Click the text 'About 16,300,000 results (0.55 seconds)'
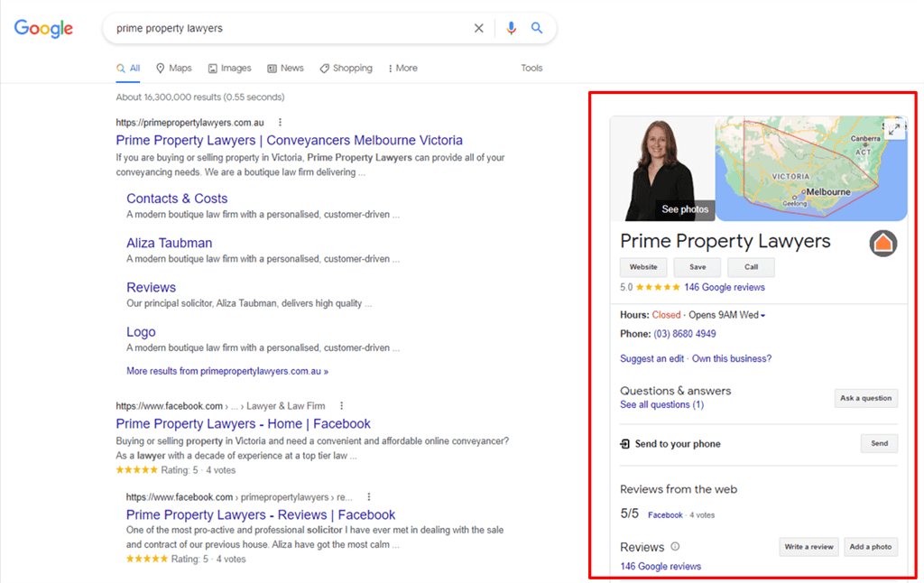The height and width of the screenshot is (583, 924). pyautogui.click(x=200, y=97)
